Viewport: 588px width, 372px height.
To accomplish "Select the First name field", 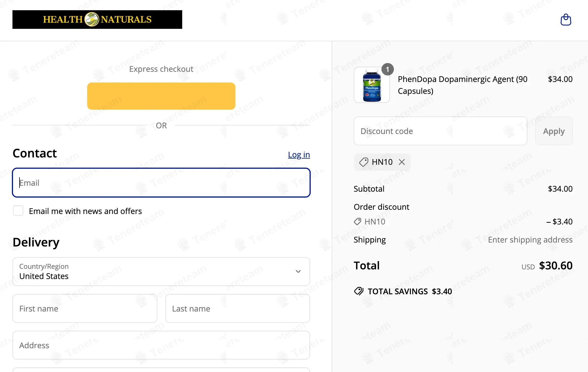I will point(85,308).
